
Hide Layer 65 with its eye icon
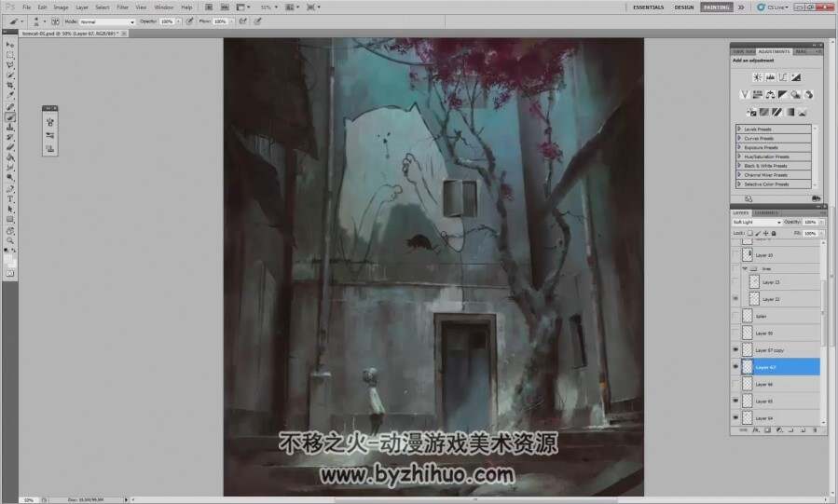(x=735, y=401)
